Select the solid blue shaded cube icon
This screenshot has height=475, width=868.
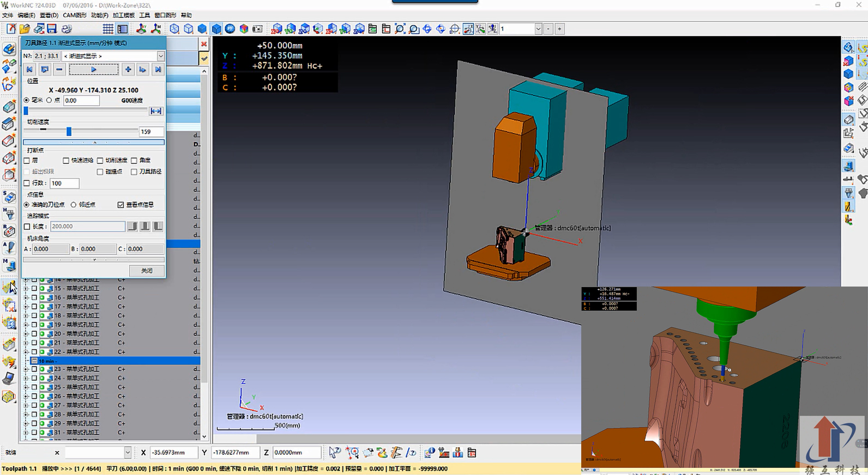tap(202, 29)
